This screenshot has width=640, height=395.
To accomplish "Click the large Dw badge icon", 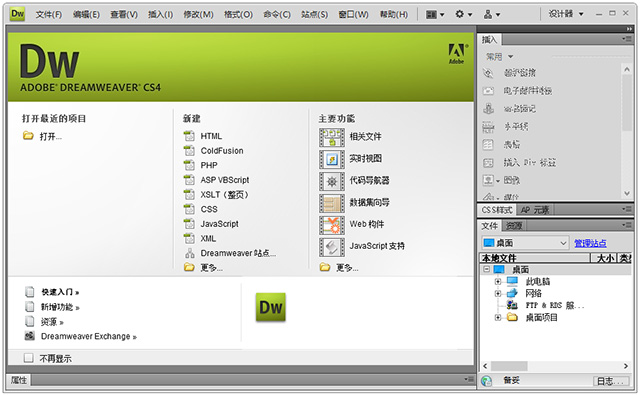I will [x=271, y=307].
